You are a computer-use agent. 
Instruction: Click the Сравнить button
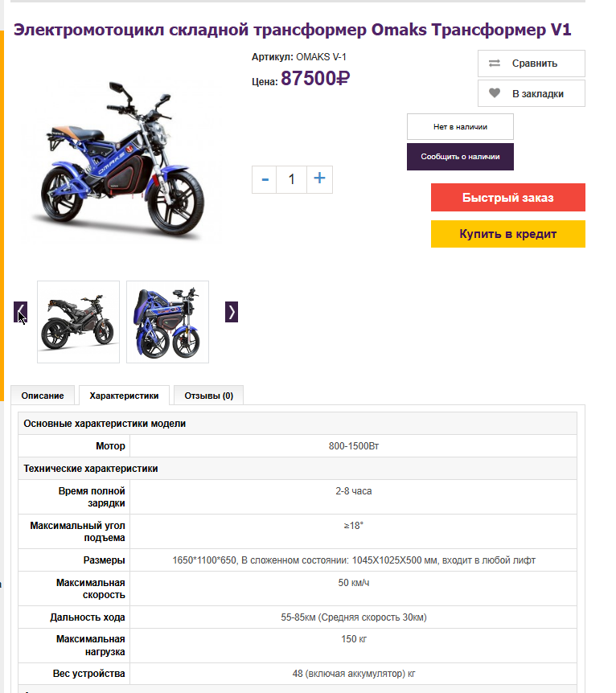532,64
